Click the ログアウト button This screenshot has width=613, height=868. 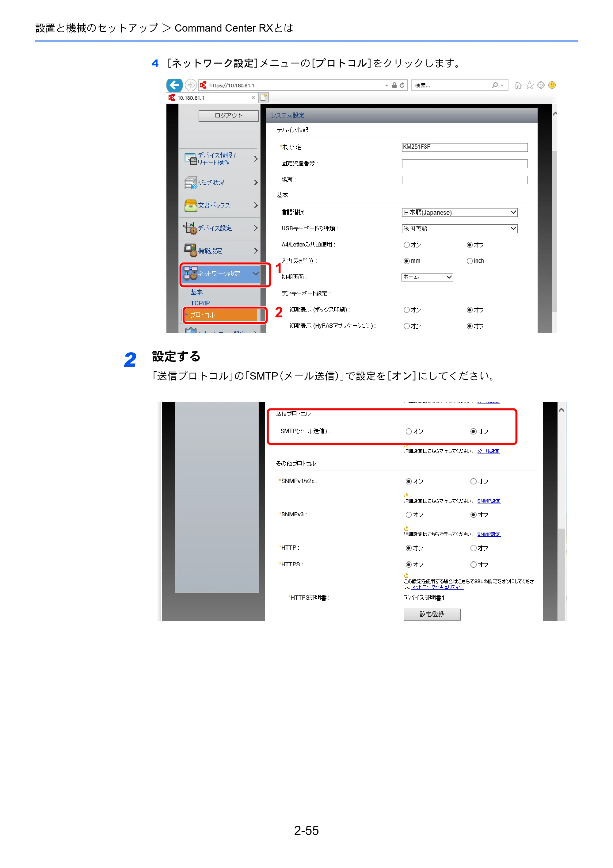(x=228, y=115)
